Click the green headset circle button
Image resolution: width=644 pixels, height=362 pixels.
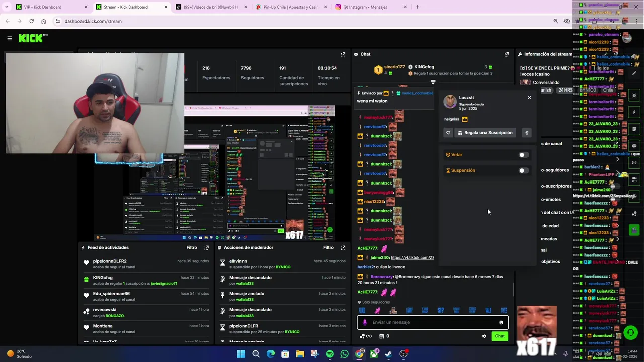(x=630, y=332)
